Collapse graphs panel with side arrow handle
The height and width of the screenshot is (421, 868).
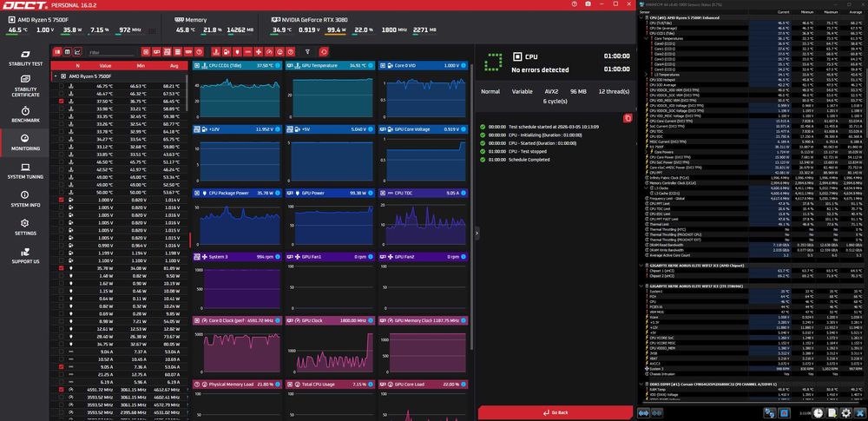477,234
